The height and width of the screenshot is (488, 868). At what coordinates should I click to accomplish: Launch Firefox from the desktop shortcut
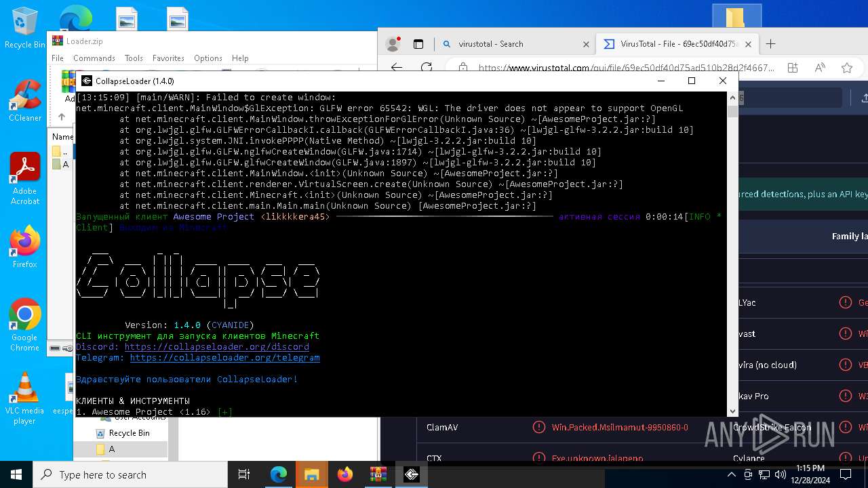pyautogui.click(x=24, y=247)
